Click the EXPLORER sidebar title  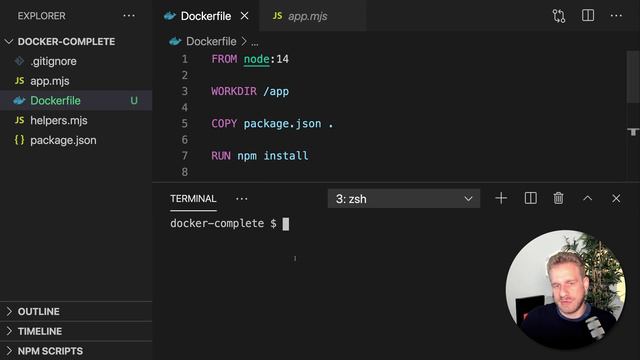pyautogui.click(x=41, y=16)
